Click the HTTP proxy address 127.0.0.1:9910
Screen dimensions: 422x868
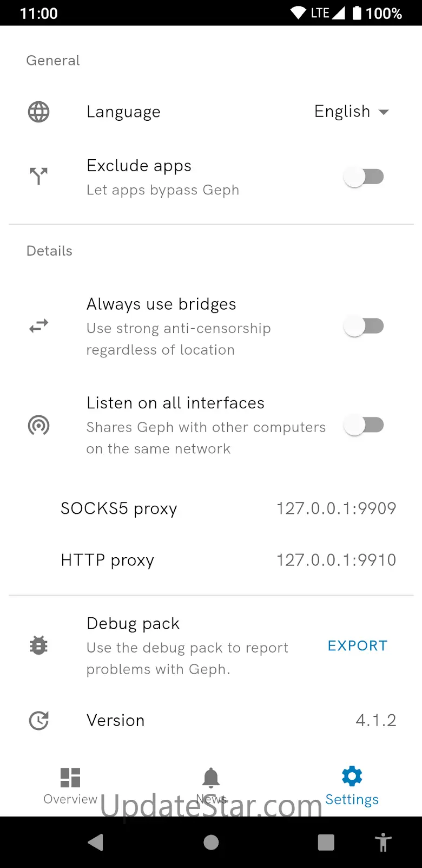(x=336, y=560)
